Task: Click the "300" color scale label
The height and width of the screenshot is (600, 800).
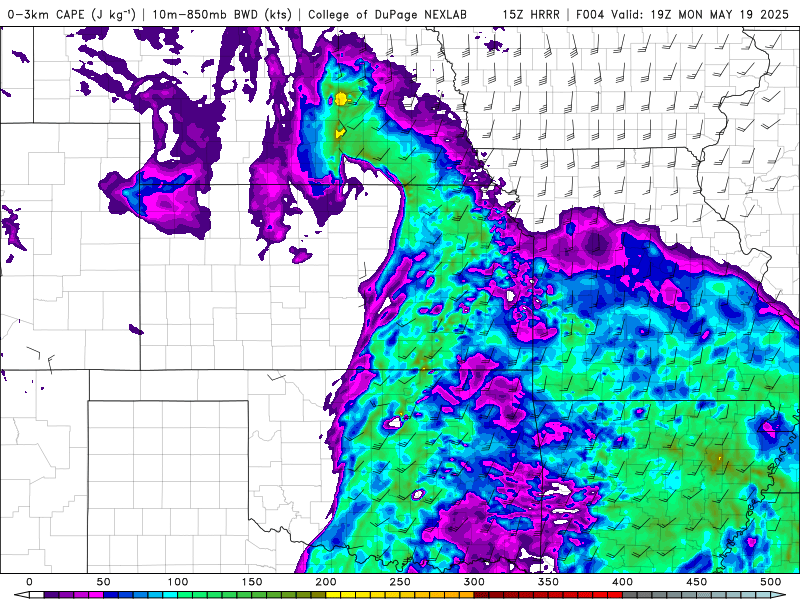Action: 474,582
